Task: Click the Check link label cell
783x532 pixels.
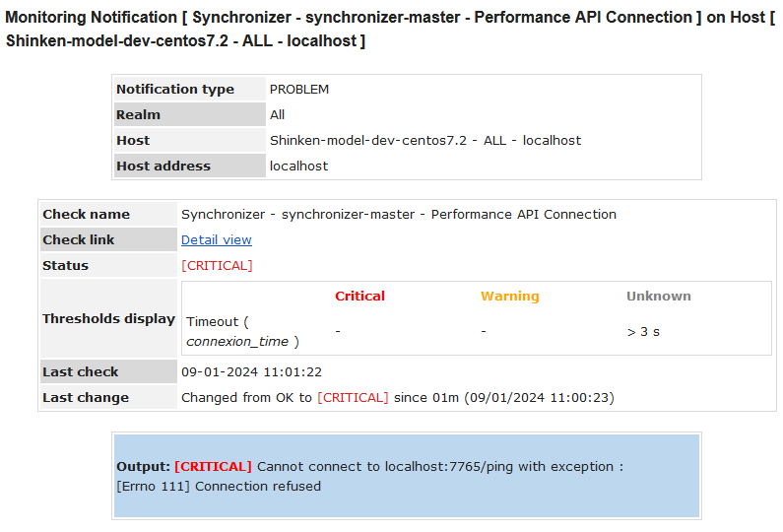Action: pyautogui.click(x=79, y=239)
